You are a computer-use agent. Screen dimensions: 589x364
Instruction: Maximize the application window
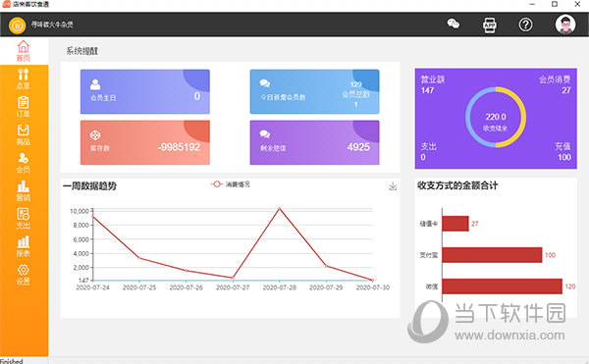coord(555,5)
